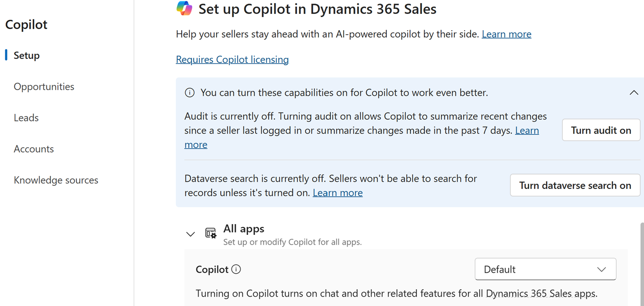Viewport: 644px width, 306px height.
Task: Click the Copilot logo beside the page title
Action: pyautogui.click(x=184, y=9)
